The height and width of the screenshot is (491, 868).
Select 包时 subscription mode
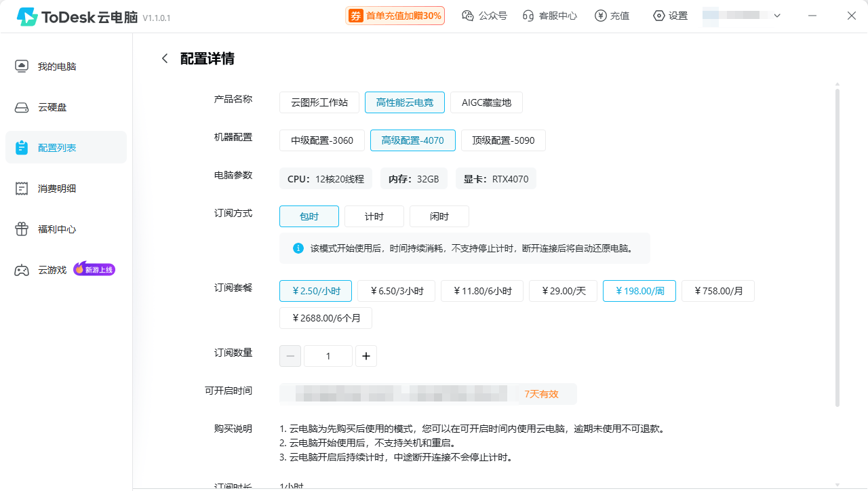pyautogui.click(x=309, y=216)
